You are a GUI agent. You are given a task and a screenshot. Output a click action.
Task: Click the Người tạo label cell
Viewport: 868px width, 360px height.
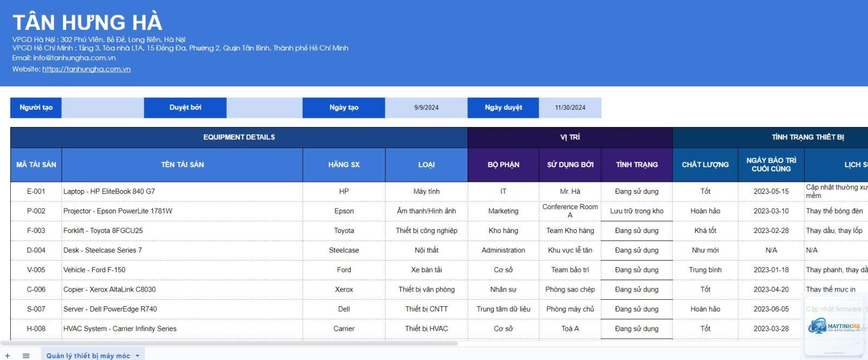tap(36, 108)
